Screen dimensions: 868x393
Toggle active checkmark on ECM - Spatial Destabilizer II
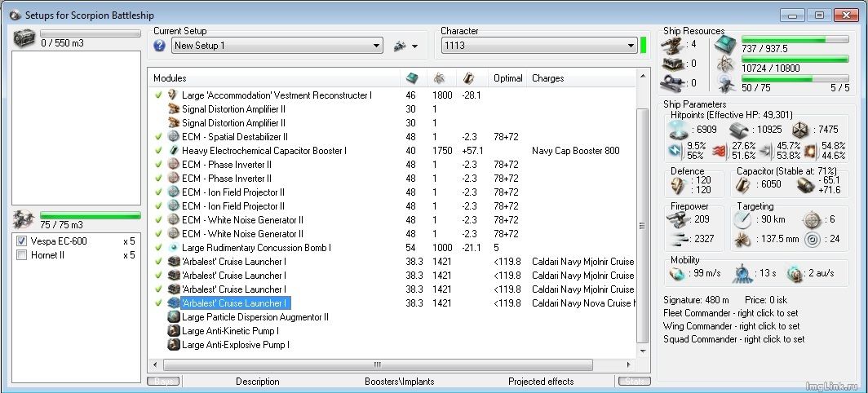(158, 137)
